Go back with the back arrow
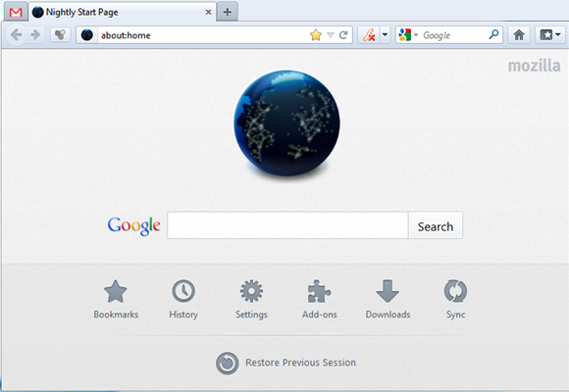 pos(17,35)
